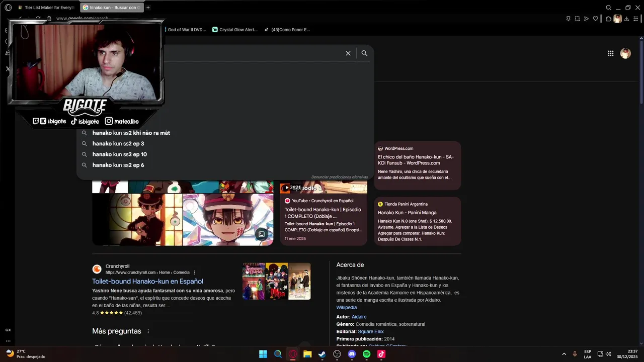Open the Windows Start menu
Image resolution: width=644 pixels, height=362 pixels.
pos(263,354)
